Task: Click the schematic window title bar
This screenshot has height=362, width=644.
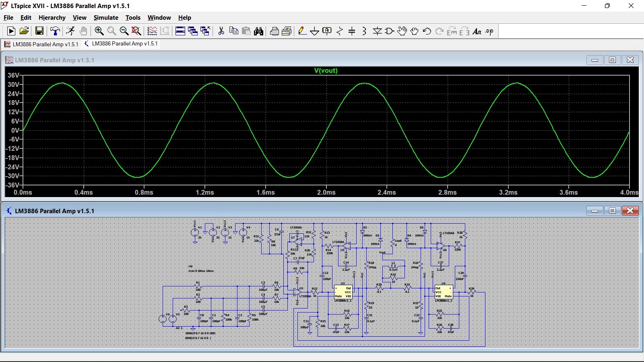Action: (x=322, y=211)
